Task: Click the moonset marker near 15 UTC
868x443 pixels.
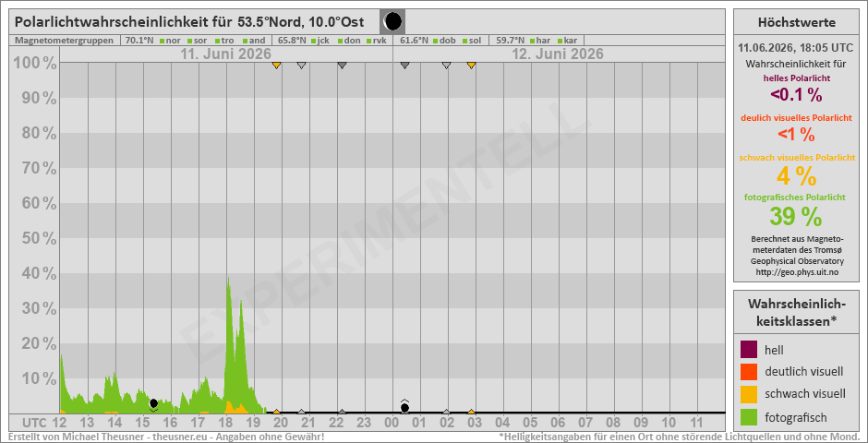Action: tap(154, 404)
